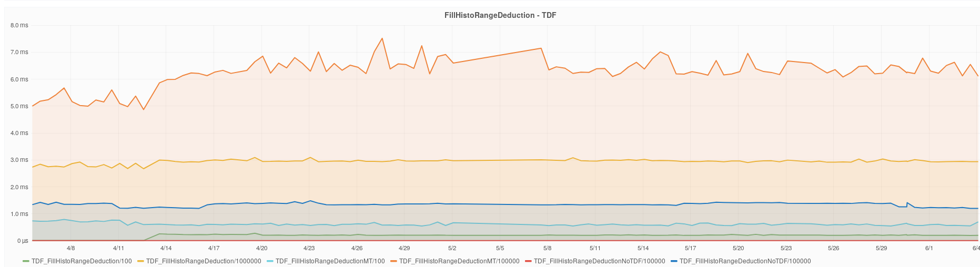This screenshot has width=980, height=267.
Task: Click the 0 µs y-axis label
Action: click(x=23, y=241)
